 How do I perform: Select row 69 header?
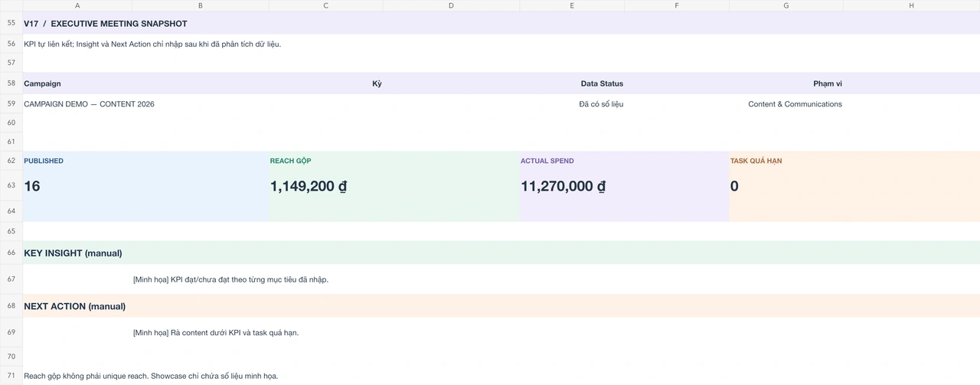pyautogui.click(x=11, y=332)
